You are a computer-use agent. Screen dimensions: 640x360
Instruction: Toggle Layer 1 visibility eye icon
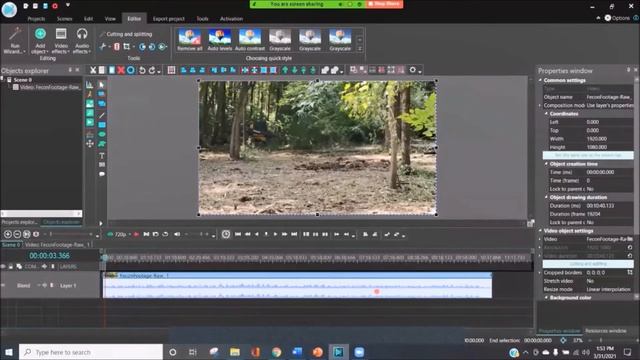[x=3, y=285]
